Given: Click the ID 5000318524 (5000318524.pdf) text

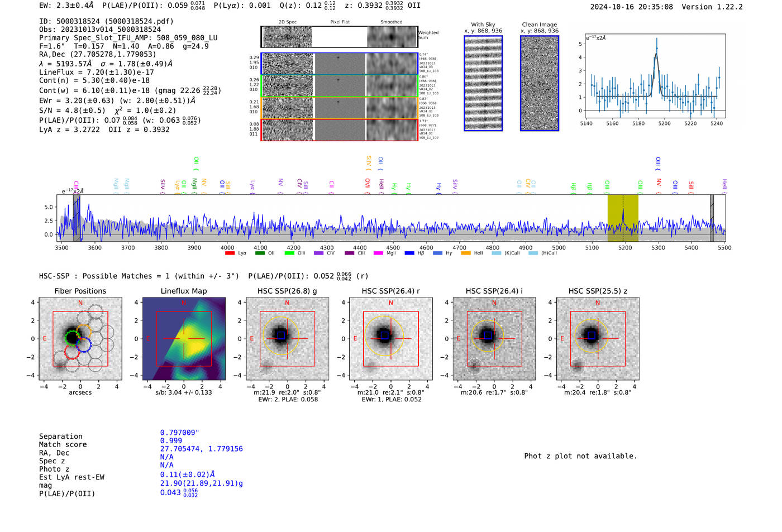Looking at the screenshot, I should pyautogui.click(x=106, y=21).
